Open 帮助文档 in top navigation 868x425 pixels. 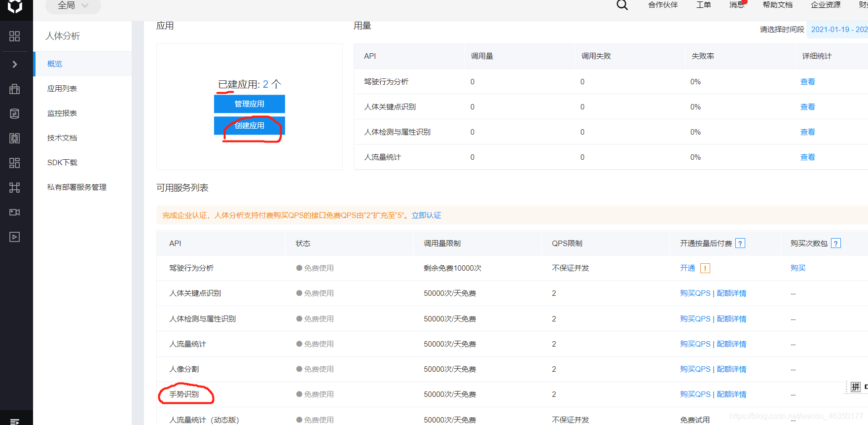coord(778,5)
